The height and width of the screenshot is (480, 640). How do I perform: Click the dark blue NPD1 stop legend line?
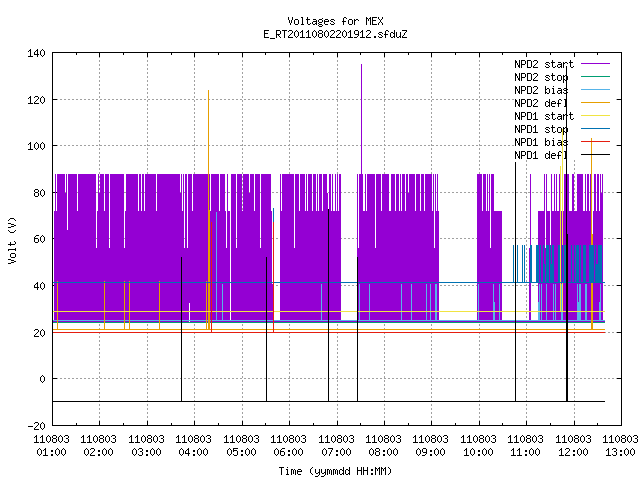(595, 129)
